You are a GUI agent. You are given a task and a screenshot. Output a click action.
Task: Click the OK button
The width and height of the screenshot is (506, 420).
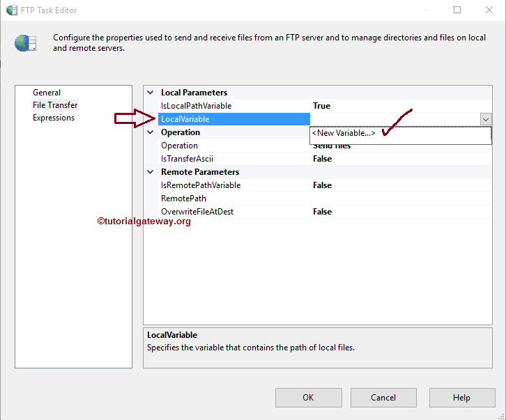308,398
